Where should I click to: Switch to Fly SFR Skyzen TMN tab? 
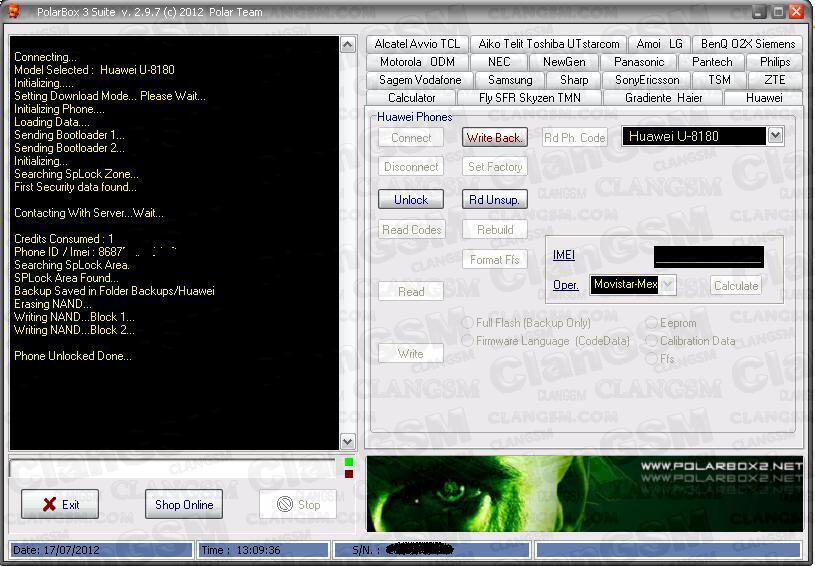529,98
